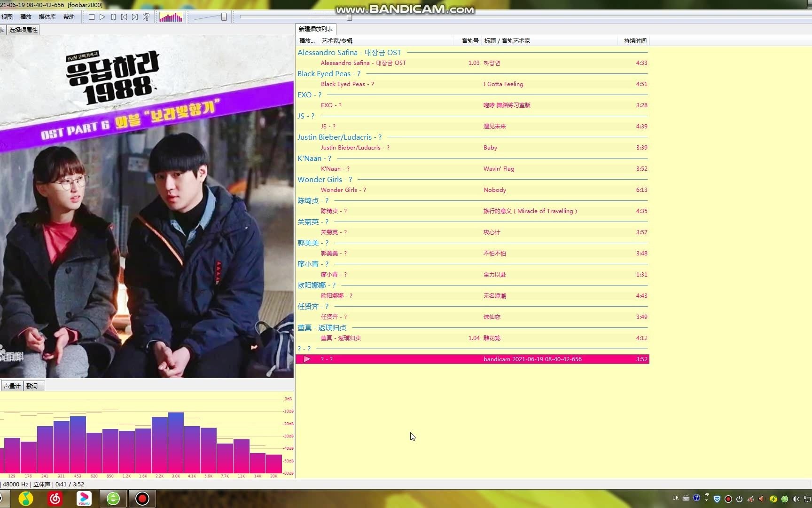Open Bandicam recorder taskbar icon

coord(142,499)
